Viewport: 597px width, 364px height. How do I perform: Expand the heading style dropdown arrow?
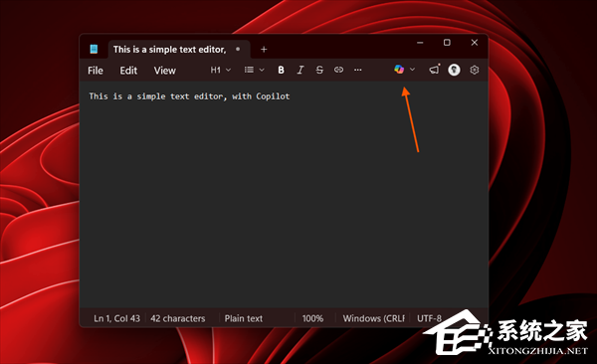(229, 70)
